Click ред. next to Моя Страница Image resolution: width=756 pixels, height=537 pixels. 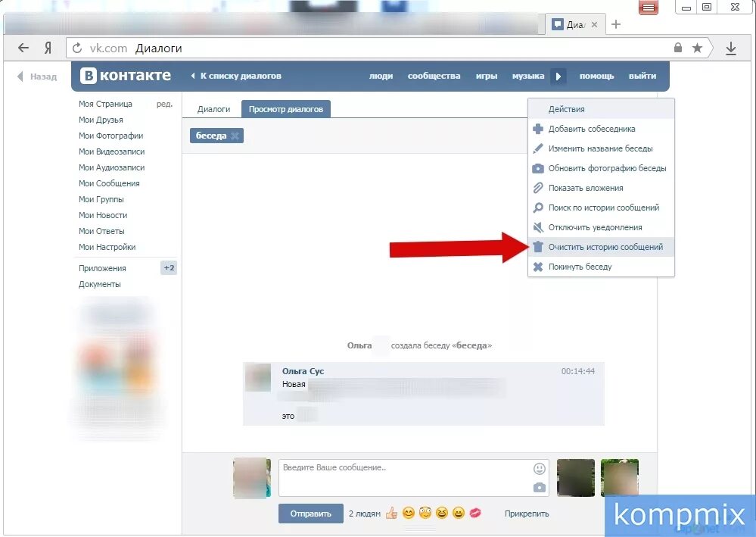click(164, 104)
